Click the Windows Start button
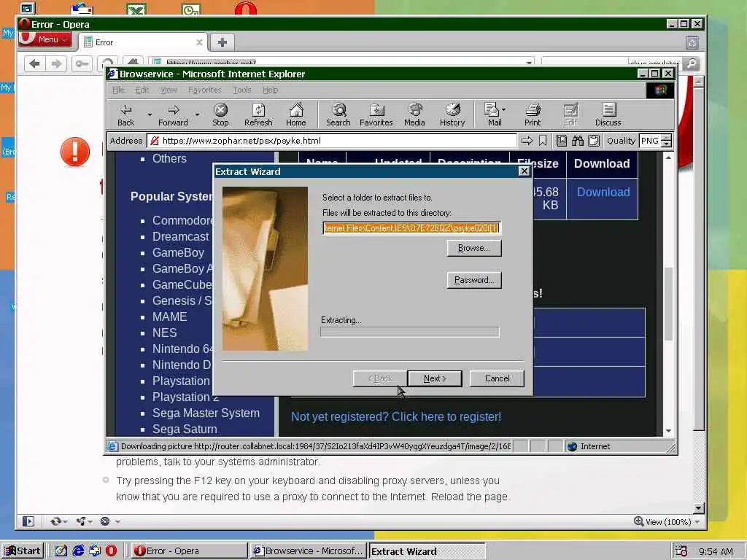The image size is (747, 560). coord(23,551)
